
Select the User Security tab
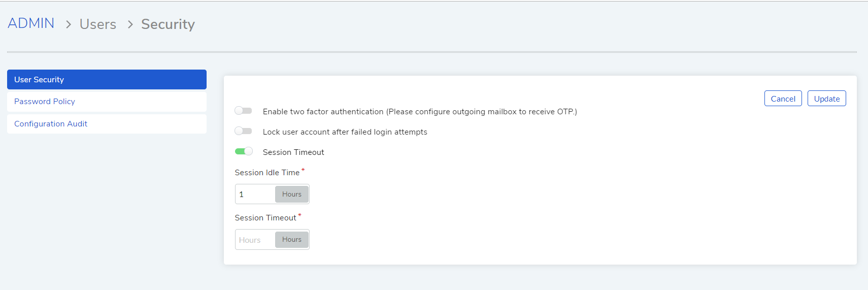coord(107,80)
